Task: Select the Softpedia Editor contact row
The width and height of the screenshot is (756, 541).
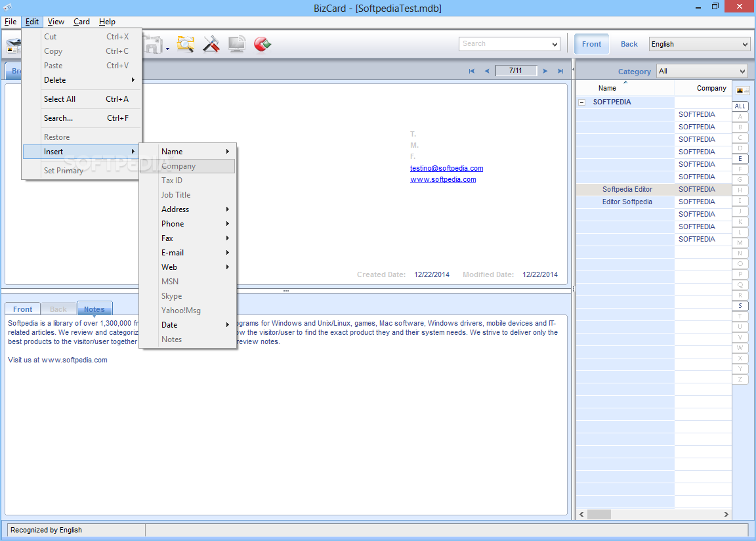Action: 654,190
